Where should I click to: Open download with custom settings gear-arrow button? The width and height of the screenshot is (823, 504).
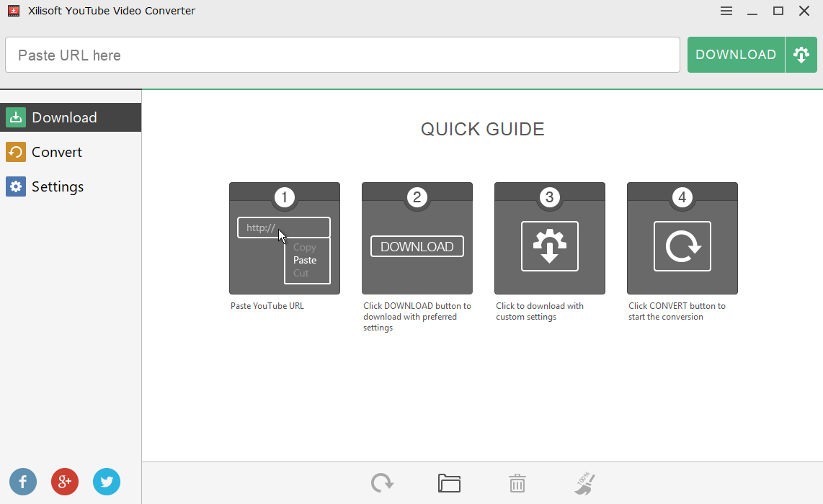tap(801, 55)
